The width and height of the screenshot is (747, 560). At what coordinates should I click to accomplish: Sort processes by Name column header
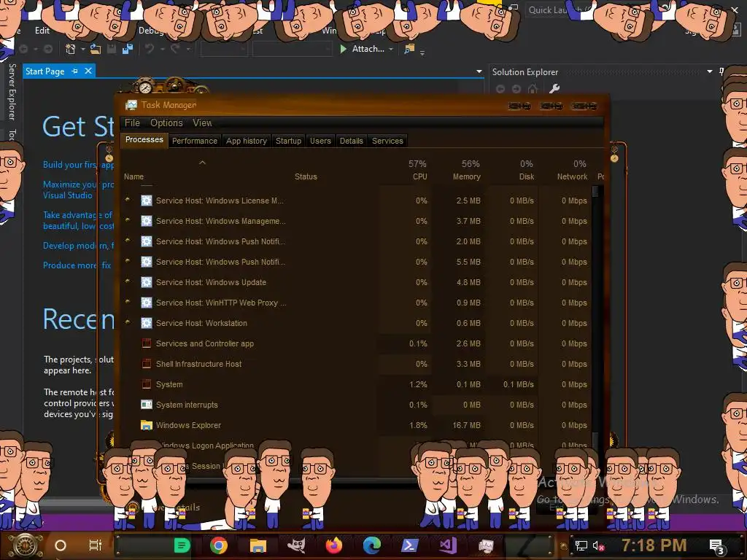point(134,176)
